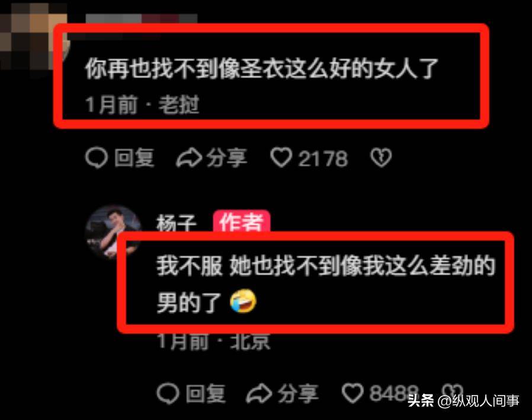Tap the share arrow icon under the 老挝 comment
Screen dimensions: 532x420
click(x=188, y=158)
